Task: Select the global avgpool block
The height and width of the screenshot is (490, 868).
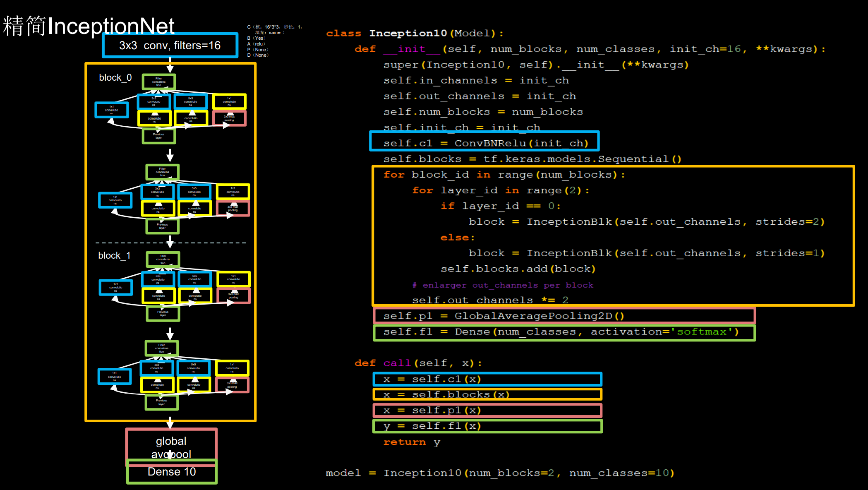Action: (171, 447)
